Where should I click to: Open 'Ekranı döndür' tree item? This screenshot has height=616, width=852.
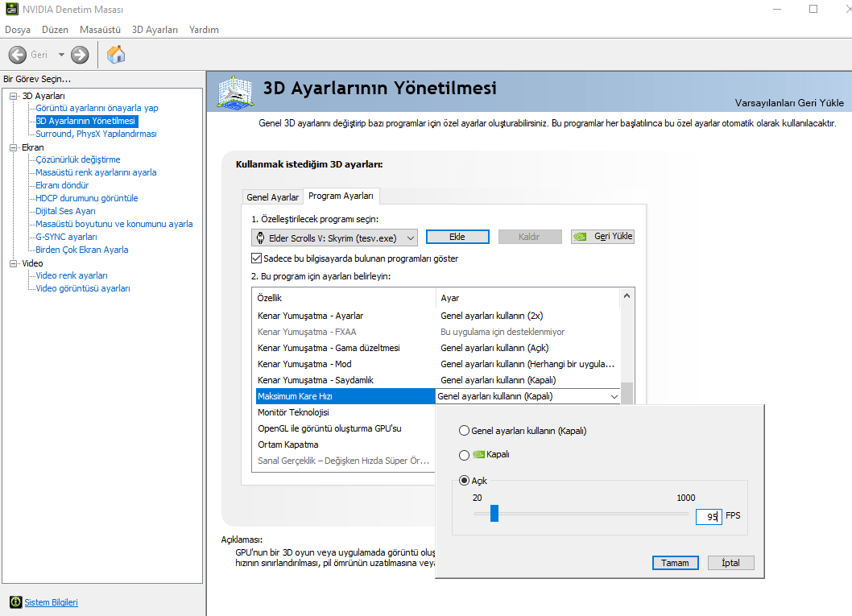[62, 185]
